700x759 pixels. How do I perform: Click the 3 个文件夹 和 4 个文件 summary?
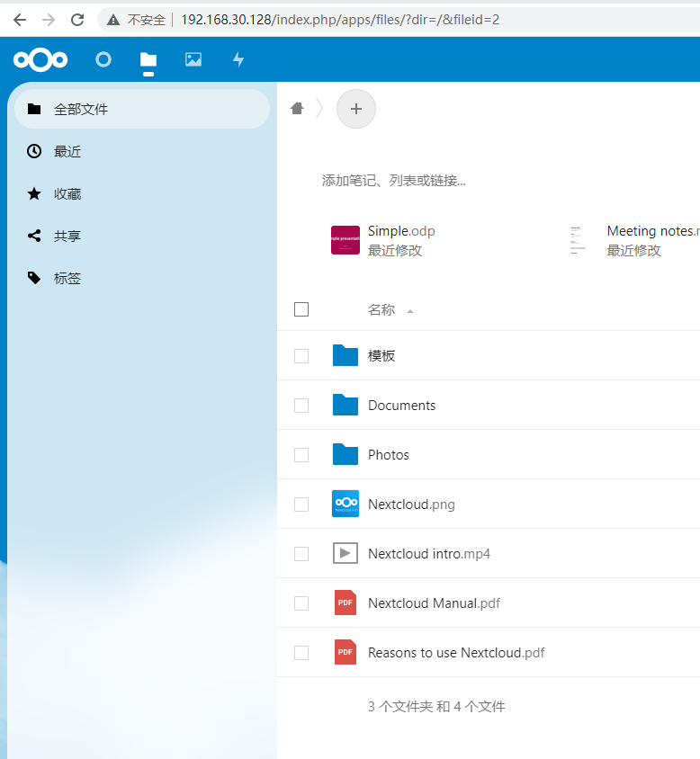[x=436, y=706]
